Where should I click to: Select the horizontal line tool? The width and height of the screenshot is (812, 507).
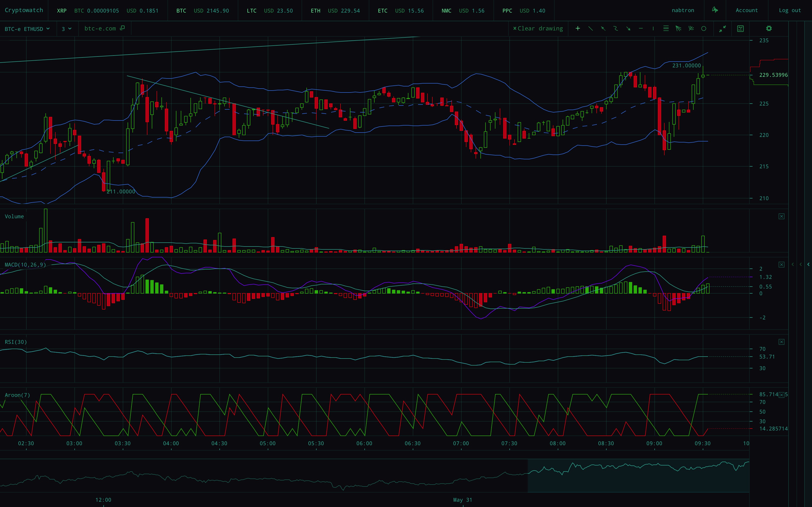coord(641,28)
